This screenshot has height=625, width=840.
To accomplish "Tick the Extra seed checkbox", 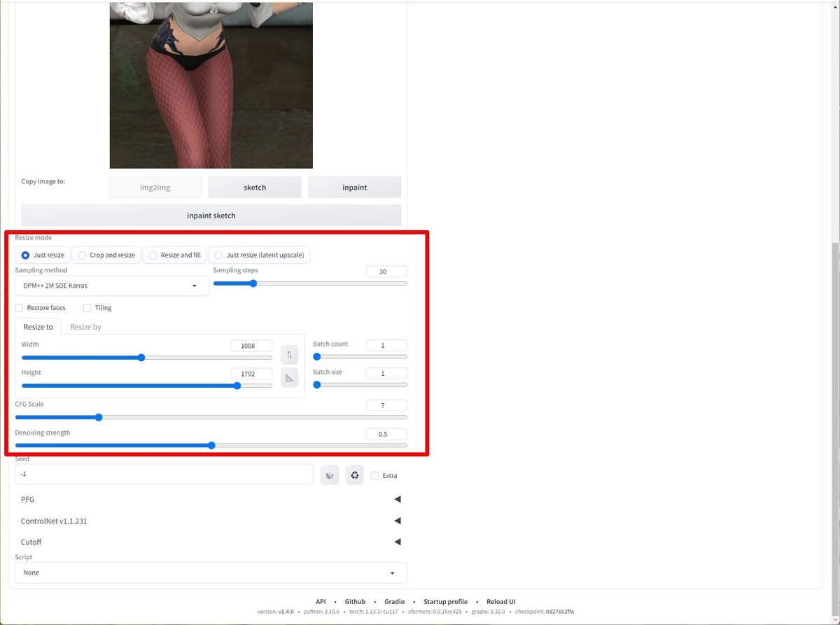I will (374, 476).
